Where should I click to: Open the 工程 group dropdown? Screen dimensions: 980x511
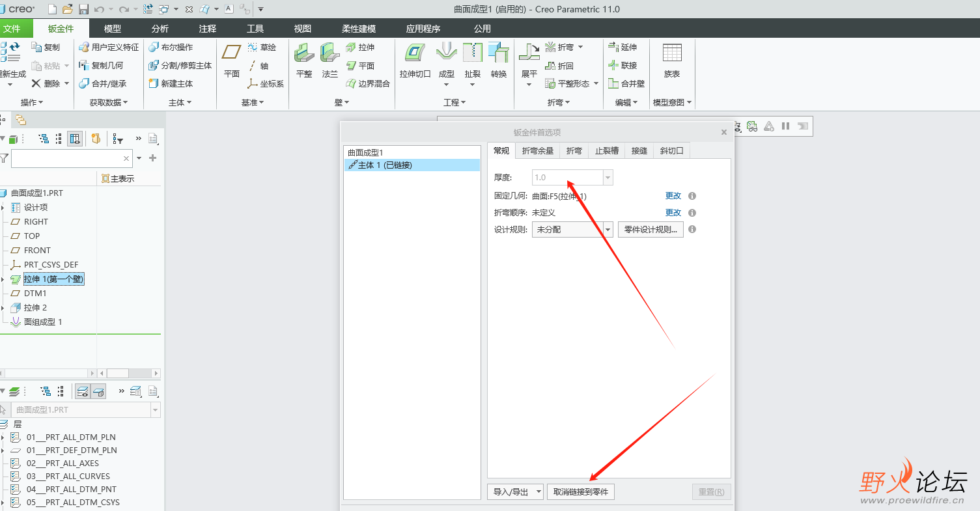pos(455,102)
